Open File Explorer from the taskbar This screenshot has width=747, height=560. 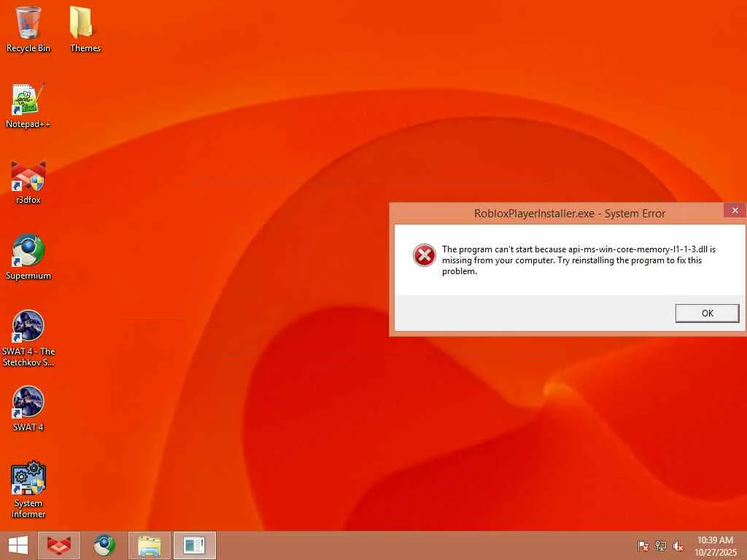click(x=149, y=545)
